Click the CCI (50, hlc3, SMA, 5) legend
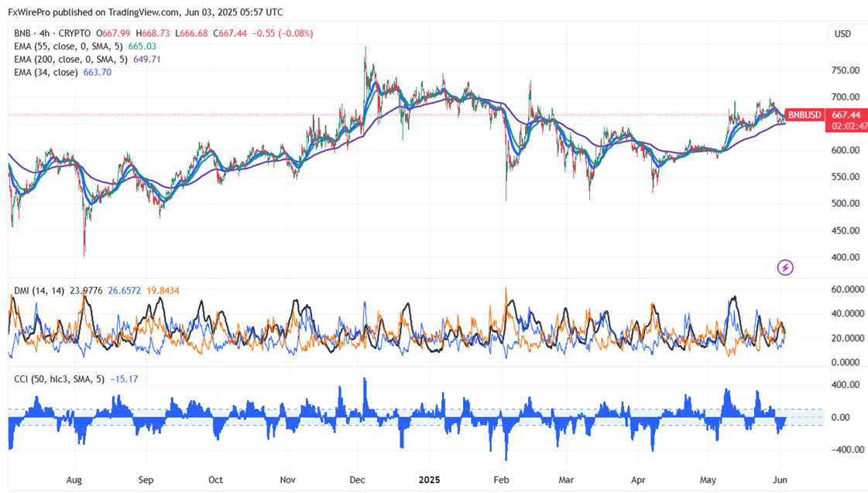Viewport: 868px width, 493px height. pos(59,379)
